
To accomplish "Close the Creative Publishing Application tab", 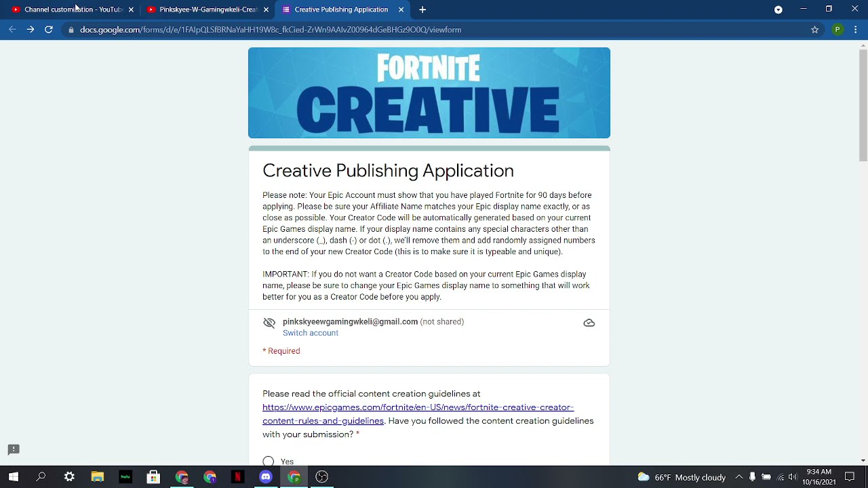I will click(401, 9).
